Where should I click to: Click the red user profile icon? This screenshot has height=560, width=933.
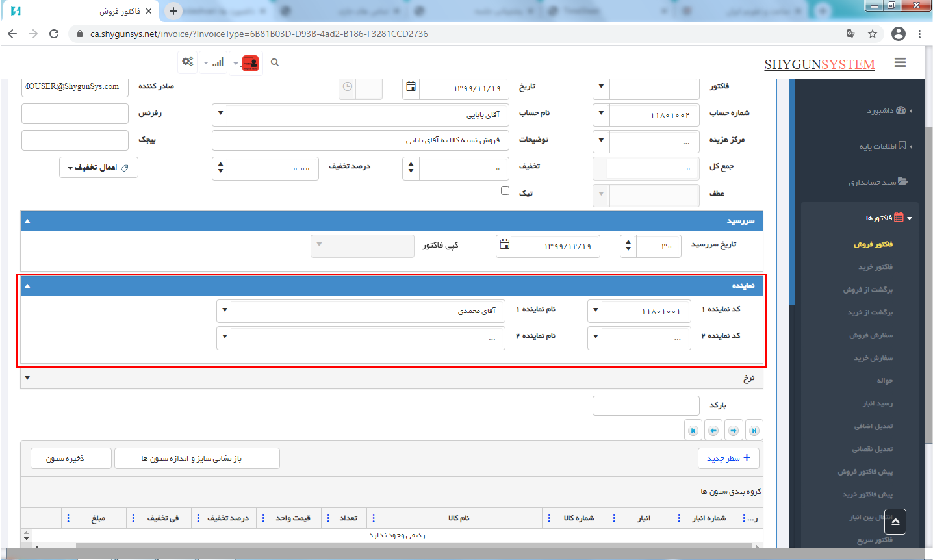coord(250,63)
